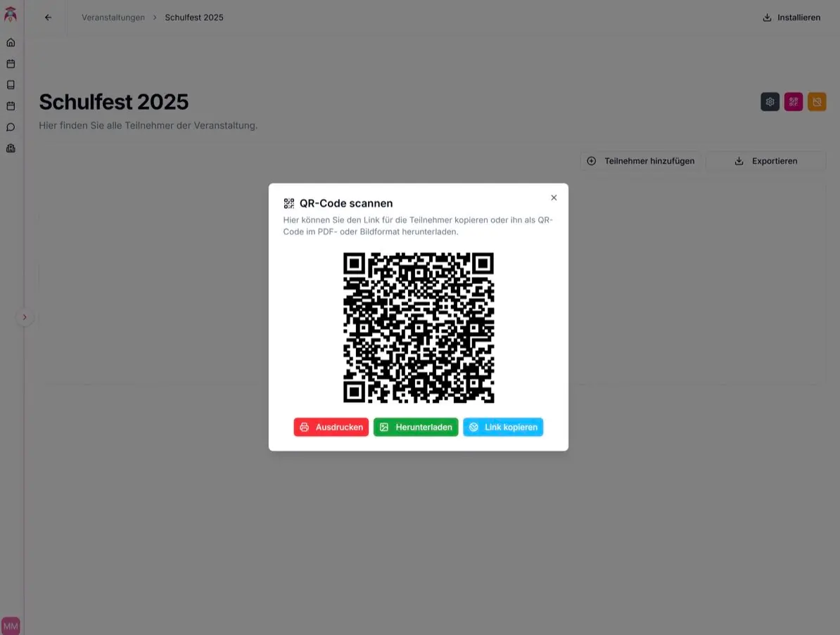This screenshot has height=635, width=840.
Task: Click the pink QR-code button
Action: (x=794, y=102)
